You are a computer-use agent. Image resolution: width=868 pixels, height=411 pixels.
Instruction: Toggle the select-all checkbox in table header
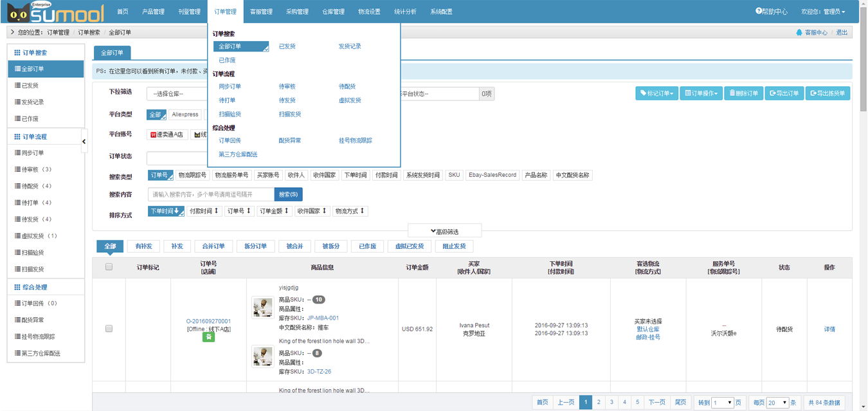109,267
